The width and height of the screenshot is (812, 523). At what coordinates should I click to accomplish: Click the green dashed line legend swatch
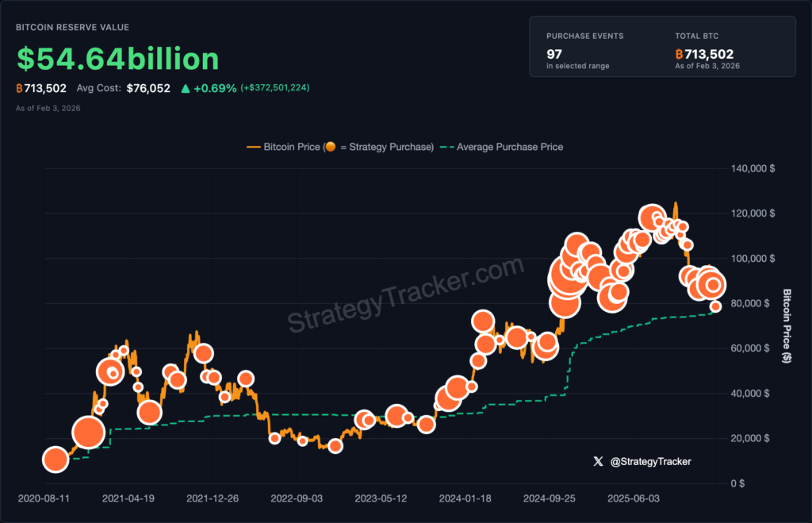click(448, 147)
